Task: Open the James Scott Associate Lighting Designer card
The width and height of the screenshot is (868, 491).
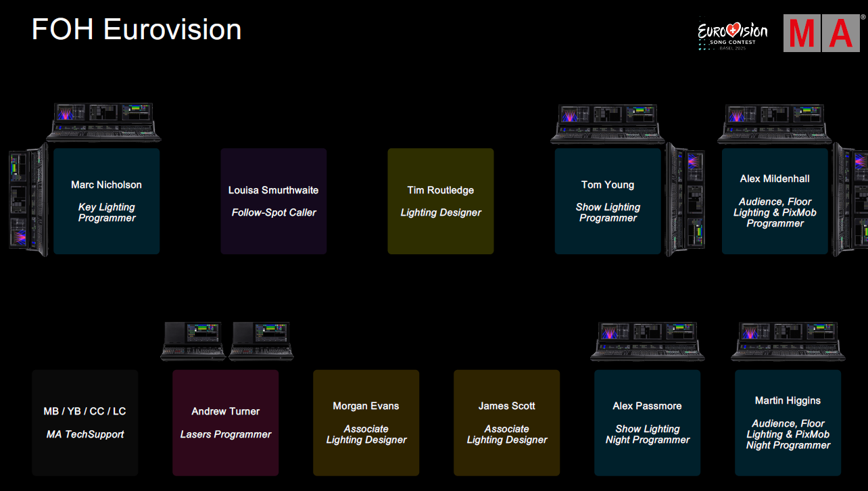Action: (x=507, y=423)
